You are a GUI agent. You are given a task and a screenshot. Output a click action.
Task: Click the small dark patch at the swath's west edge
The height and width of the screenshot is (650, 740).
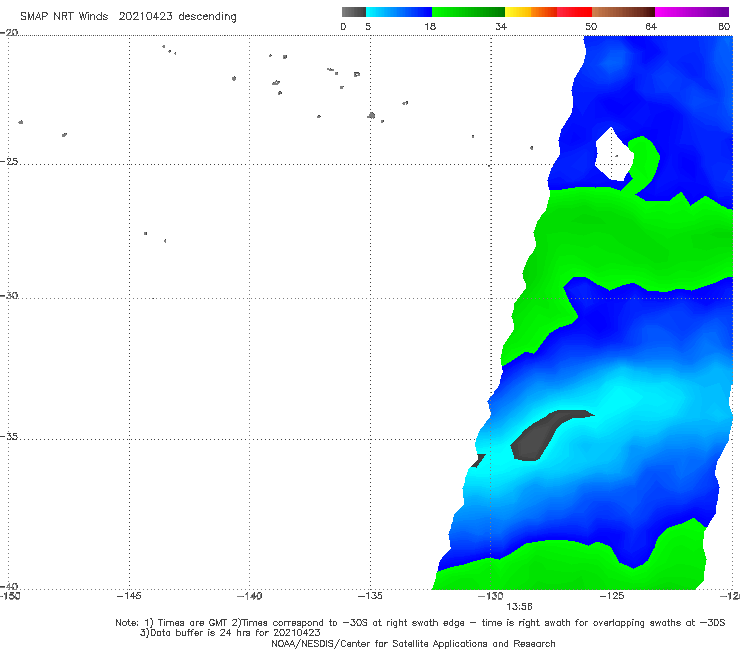click(478, 460)
